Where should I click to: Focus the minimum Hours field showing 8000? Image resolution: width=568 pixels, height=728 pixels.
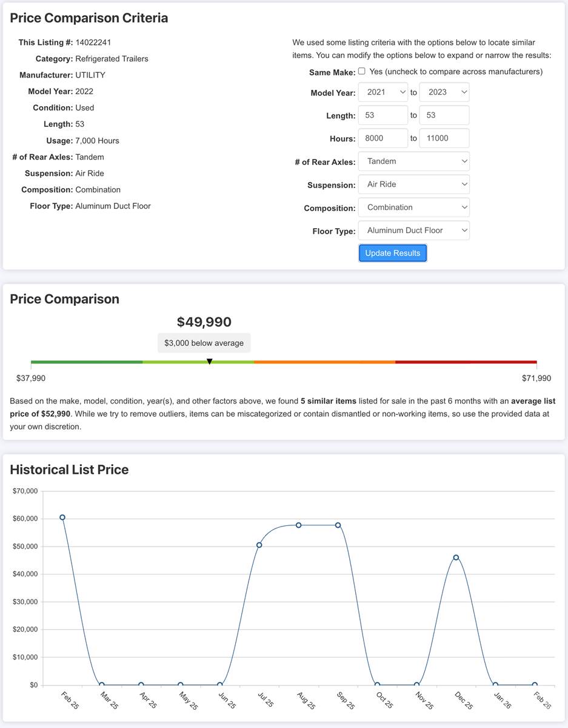point(383,138)
